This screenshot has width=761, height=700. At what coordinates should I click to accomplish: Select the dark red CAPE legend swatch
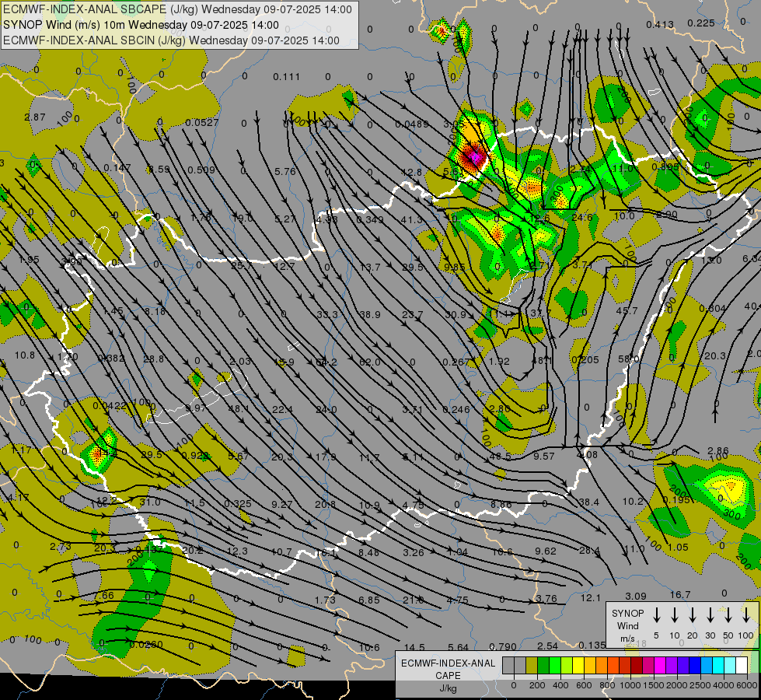pyautogui.click(x=637, y=666)
